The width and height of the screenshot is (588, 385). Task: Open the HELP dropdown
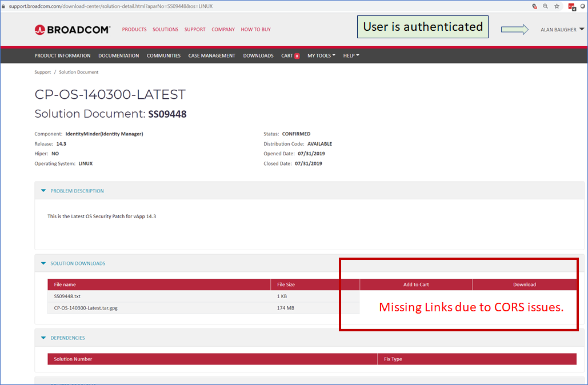(x=350, y=55)
